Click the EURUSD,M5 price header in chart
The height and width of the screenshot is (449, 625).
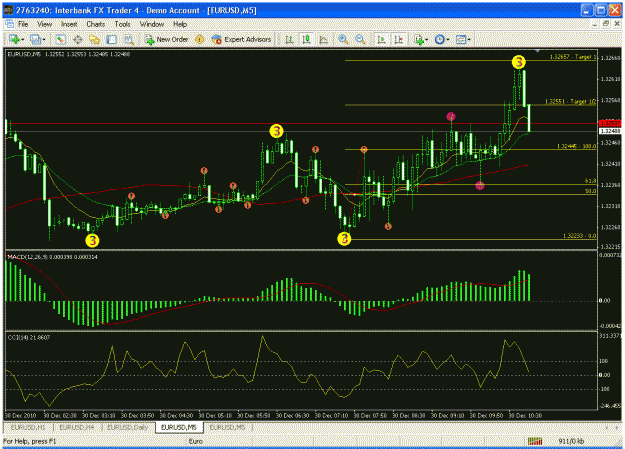(69, 54)
